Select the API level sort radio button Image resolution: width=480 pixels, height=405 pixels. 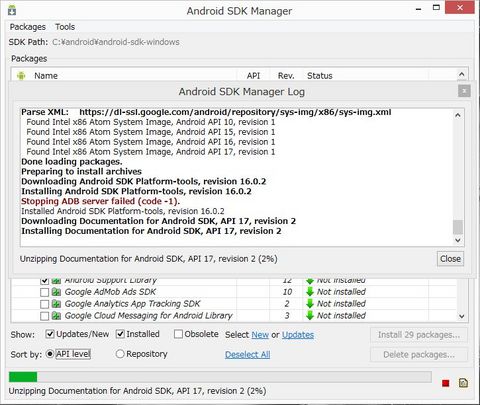pos(50,354)
